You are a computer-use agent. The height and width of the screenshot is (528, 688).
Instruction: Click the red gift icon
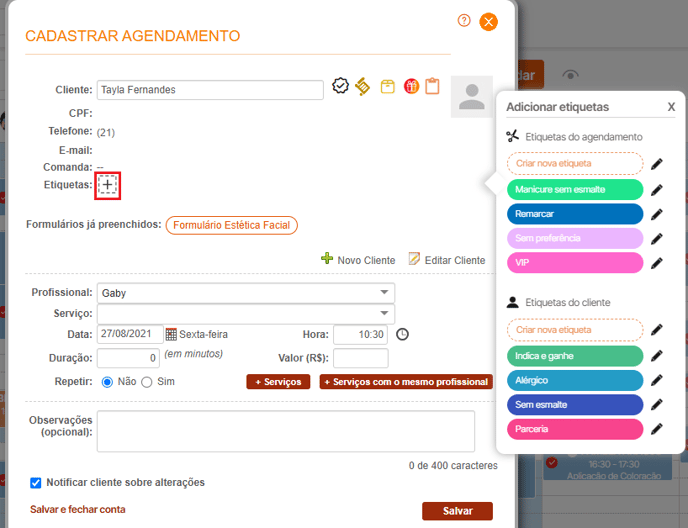click(x=411, y=87)
